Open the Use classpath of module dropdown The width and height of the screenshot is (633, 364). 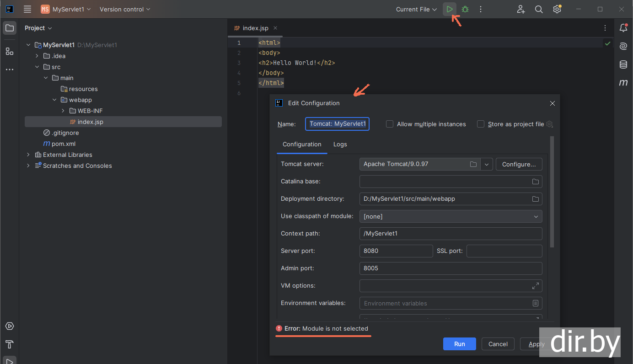(x=451, y=216)
